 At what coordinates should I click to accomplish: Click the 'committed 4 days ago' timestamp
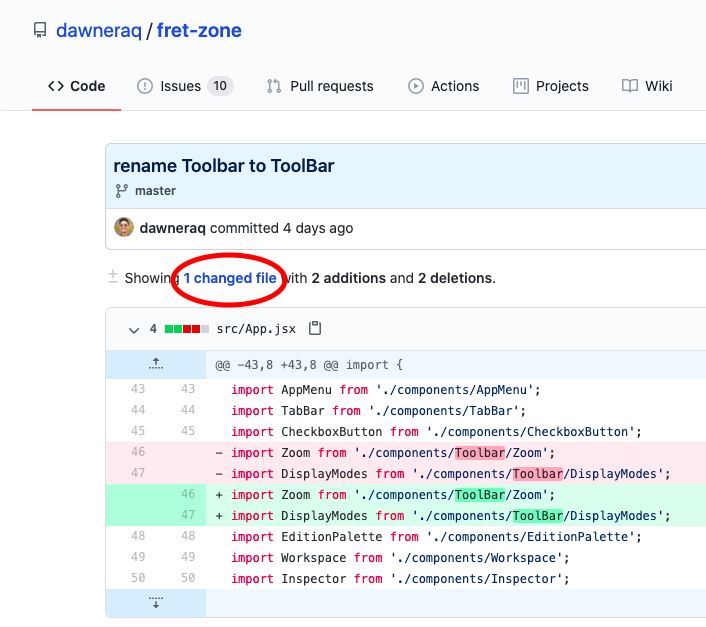pos(281,228)
